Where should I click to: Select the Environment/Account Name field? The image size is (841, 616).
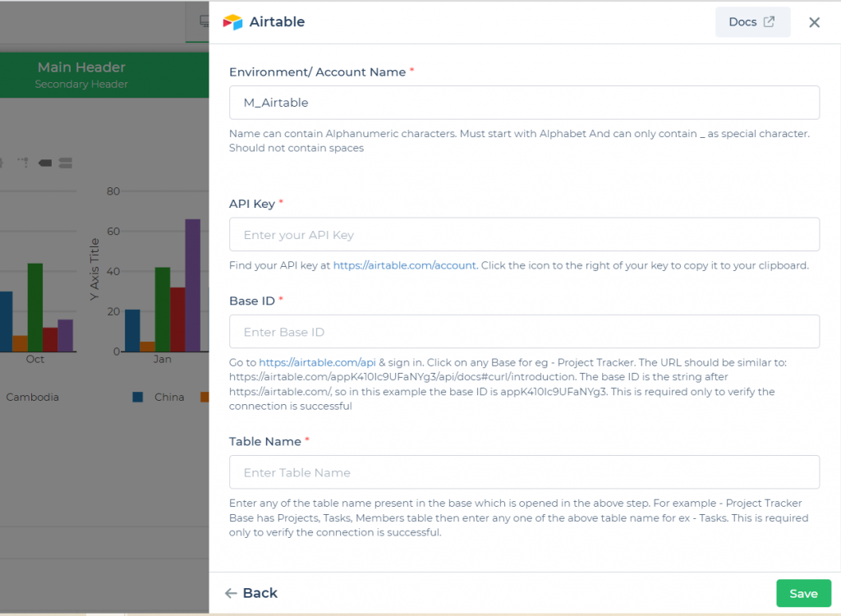[524, 103]
